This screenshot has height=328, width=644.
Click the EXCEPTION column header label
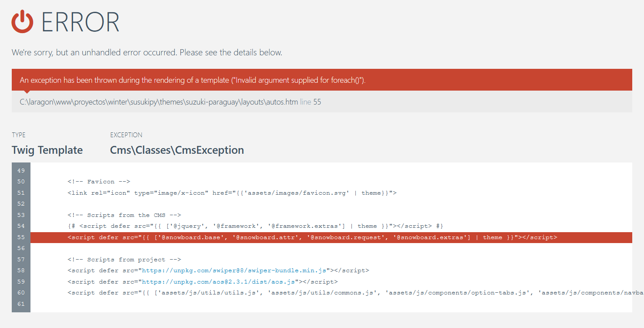pyautogui.click(x=126, y=135)
